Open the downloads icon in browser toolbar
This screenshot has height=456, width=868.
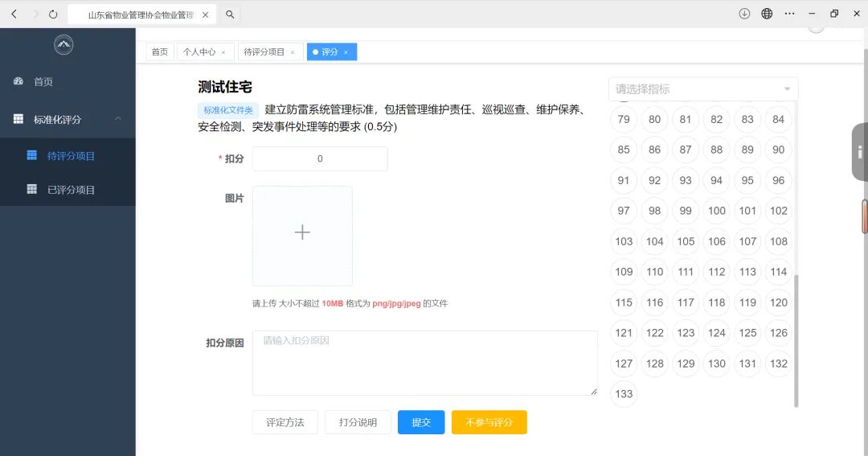click(744, 14)
